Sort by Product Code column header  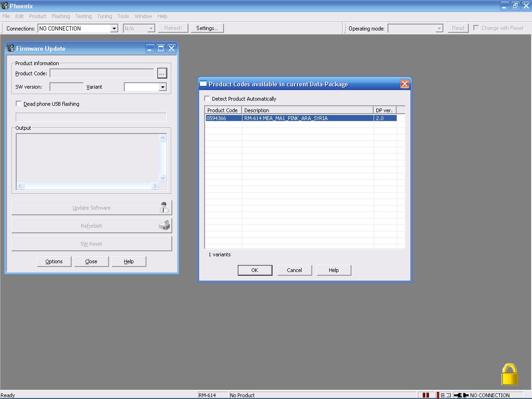point(223,110)
